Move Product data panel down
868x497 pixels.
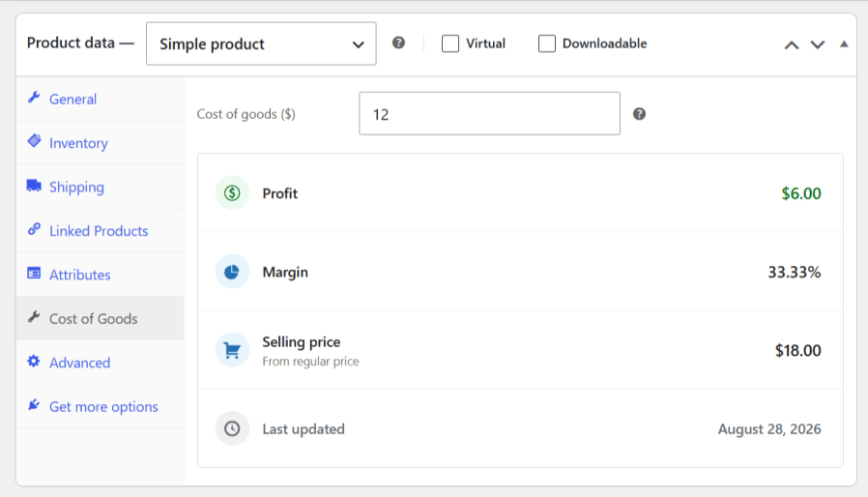tap(818, 44)
